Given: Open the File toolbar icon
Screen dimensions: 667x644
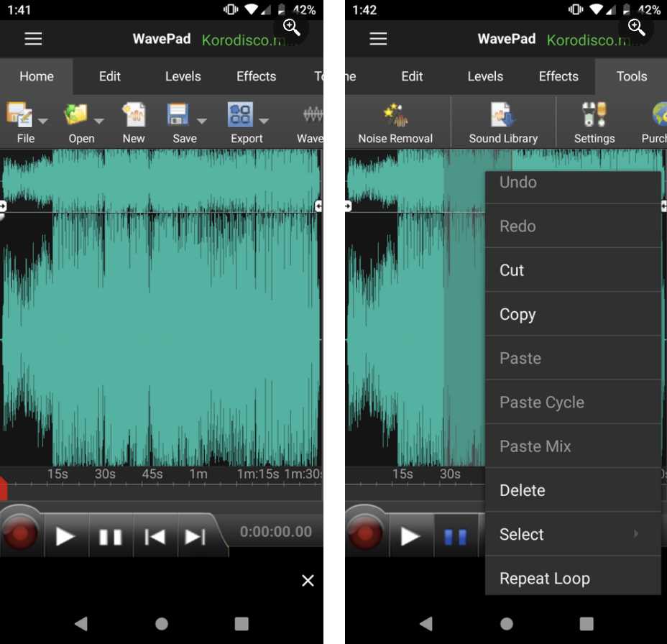Looking at the screenshot, I should (x=19, y=114).
